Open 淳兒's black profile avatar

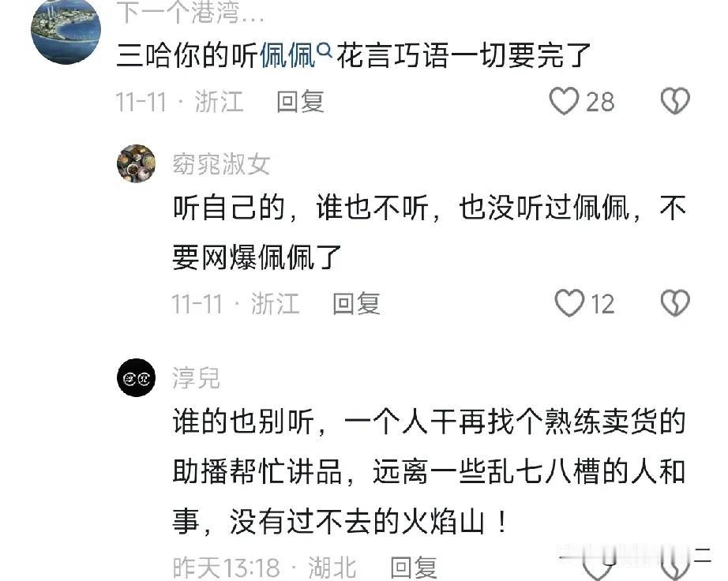(x=136, y=377)
